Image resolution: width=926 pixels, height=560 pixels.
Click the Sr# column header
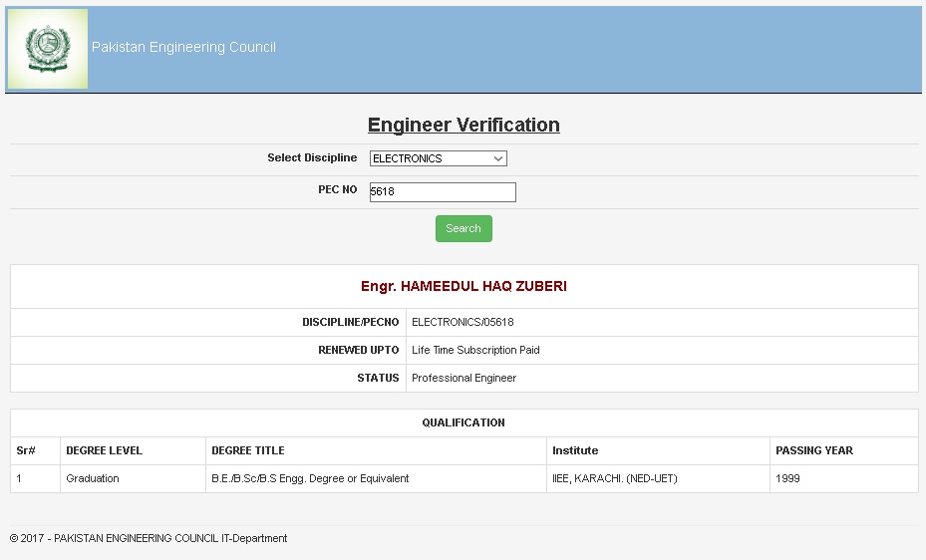pos(26,450)
